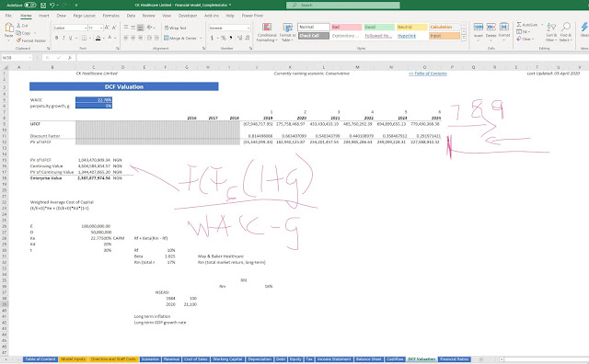Apply the Check Cell style

tap(314, 36)
